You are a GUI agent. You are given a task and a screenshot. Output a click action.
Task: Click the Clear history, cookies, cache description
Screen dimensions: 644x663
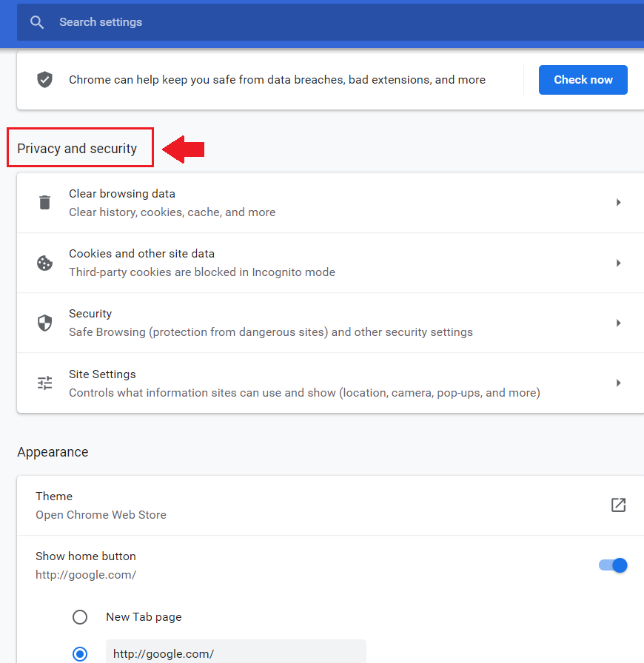point(172,212)
